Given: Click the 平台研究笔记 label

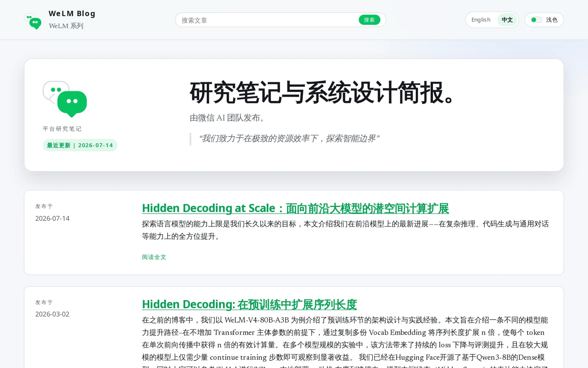Looking at the screenshot, I should [x=62, y=129].
